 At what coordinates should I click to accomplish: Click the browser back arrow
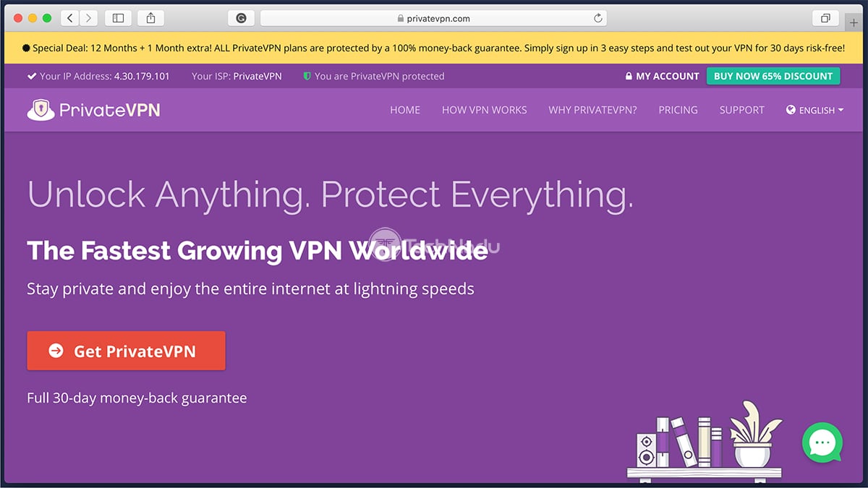pyautogui.click(x=69, y=17)
